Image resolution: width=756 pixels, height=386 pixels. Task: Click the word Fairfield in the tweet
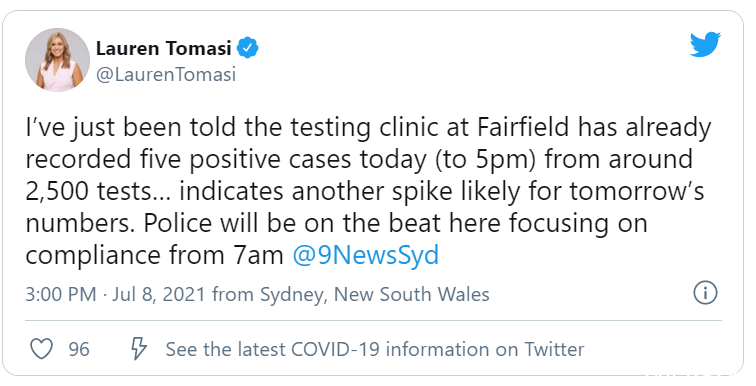[x=524, y=128]
